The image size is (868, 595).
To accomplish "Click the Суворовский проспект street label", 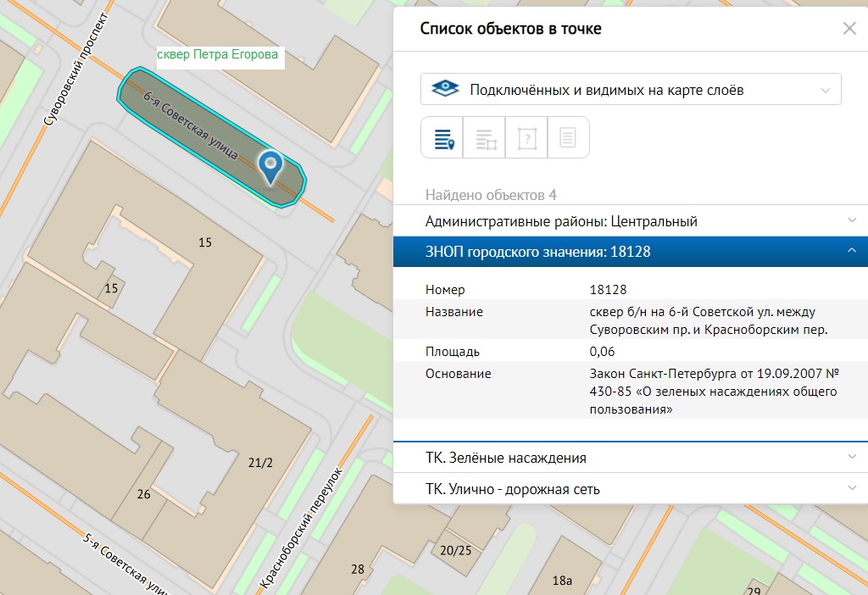I will [x=78, y=70].
